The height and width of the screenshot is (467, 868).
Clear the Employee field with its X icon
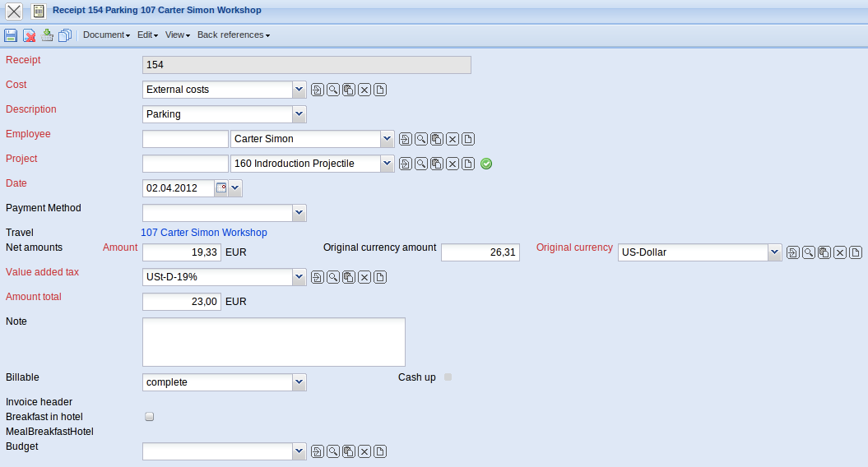(453, 140)
